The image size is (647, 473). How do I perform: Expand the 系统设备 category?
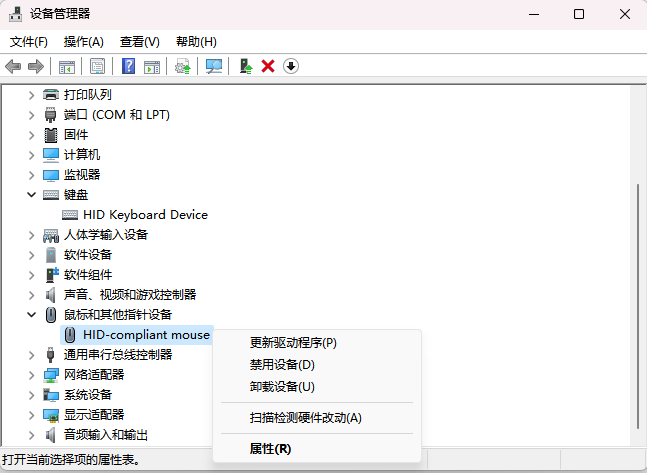tap(31, 395)
